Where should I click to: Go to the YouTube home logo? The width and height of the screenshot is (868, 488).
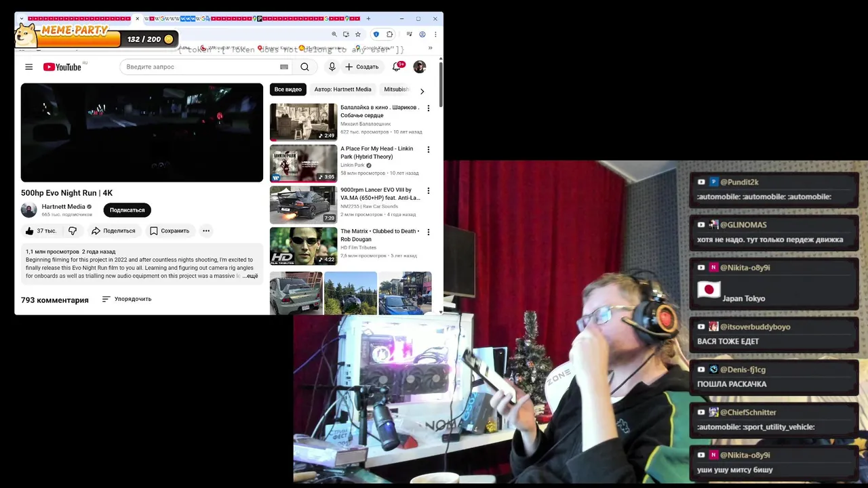pyautogui.click(x=62, y=66)
